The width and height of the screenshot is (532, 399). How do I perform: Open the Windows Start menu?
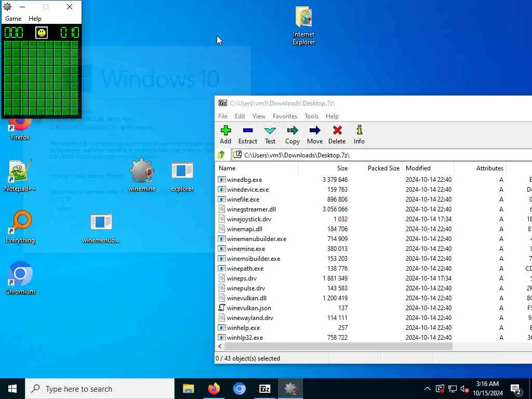12,389
